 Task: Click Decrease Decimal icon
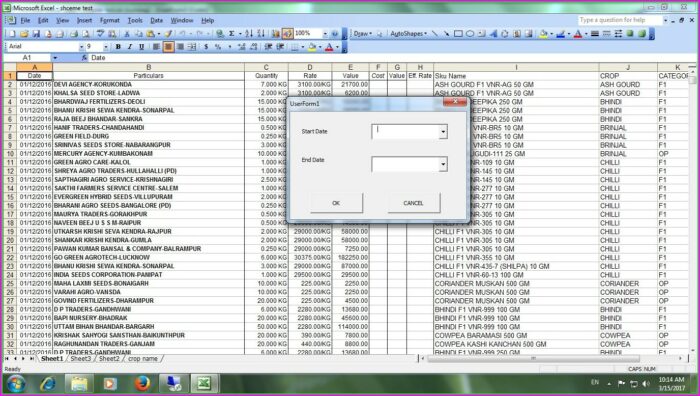[254, 46]
